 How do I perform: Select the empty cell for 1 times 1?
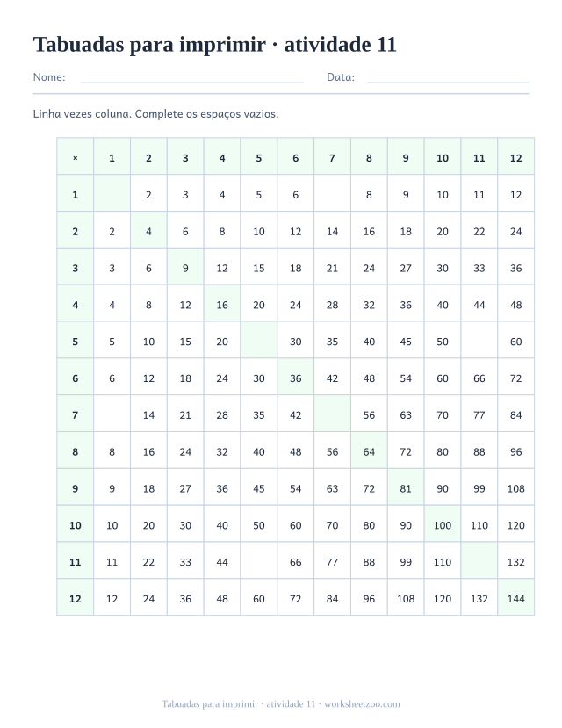coord(112,193)
